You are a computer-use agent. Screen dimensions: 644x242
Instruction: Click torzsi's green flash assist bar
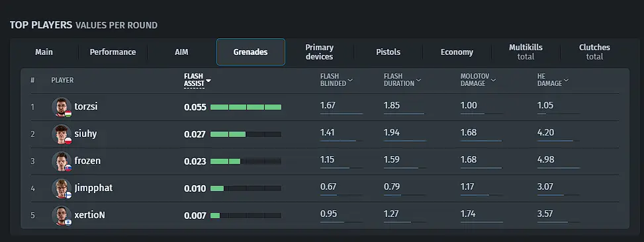[246, 107]
